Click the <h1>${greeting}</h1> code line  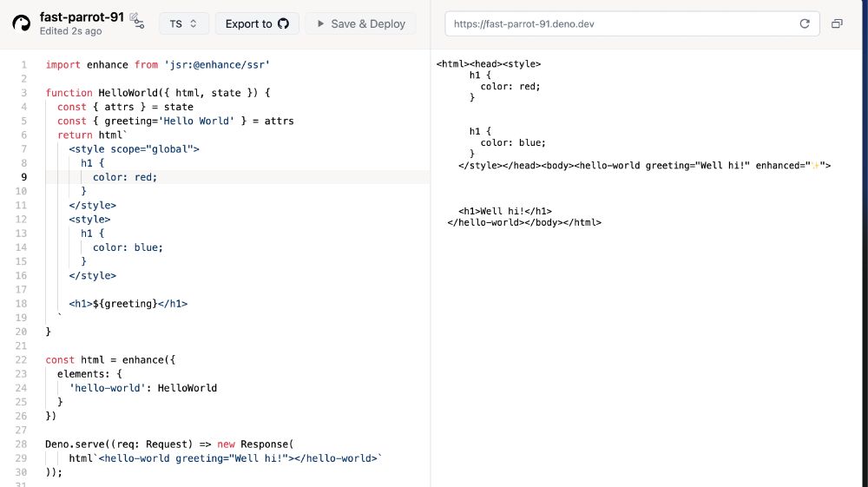(128, 303)
